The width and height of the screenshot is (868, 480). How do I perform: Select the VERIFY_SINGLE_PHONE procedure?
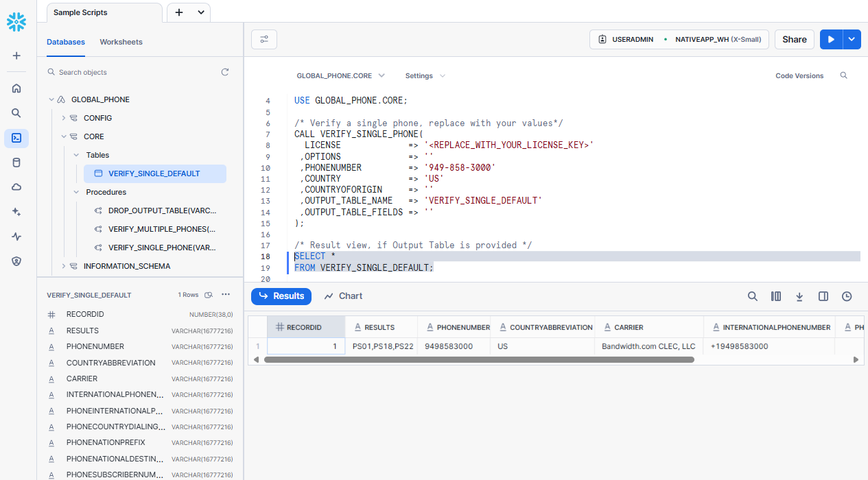[x=161, y=248]
